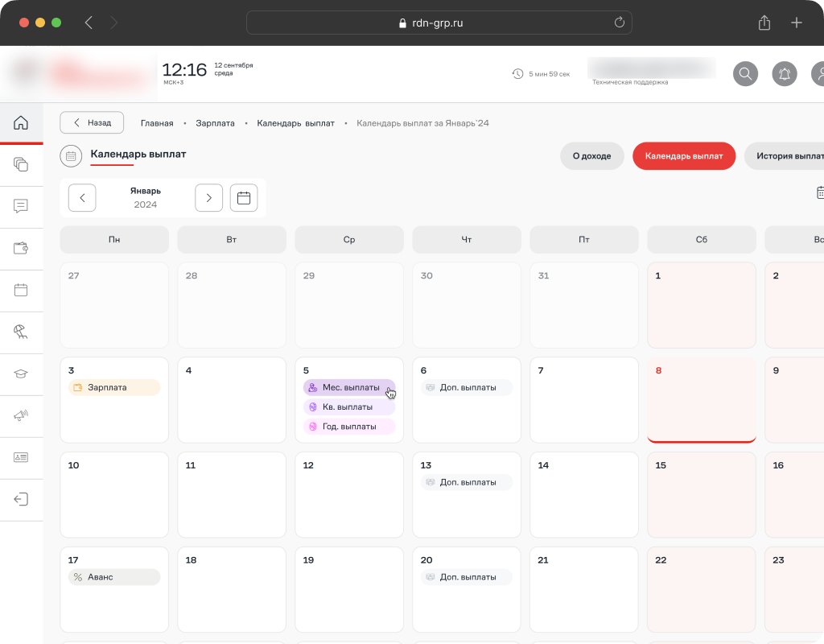Click the Safari address bar
The image size is (824, 644).
(x=439, y=23)
